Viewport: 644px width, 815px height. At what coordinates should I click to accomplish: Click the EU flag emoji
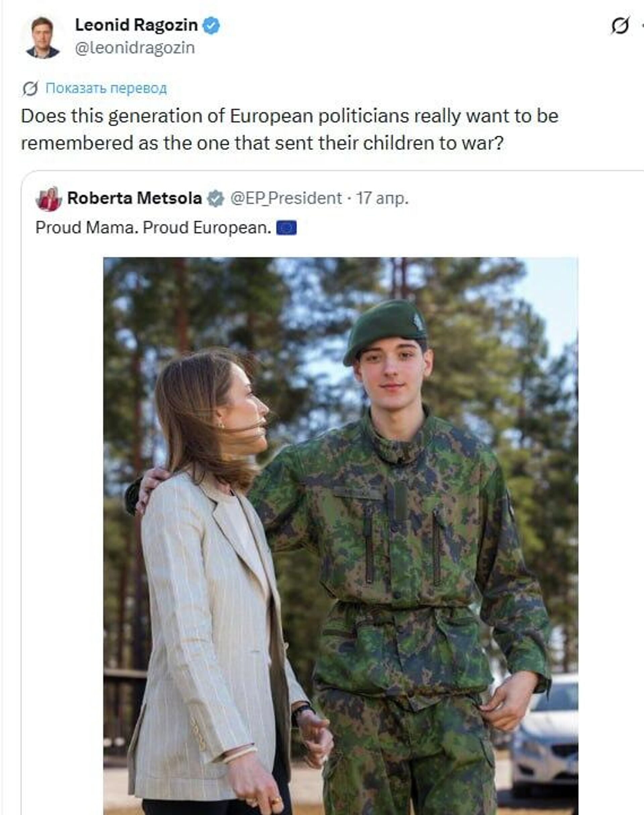click(286, 228)
